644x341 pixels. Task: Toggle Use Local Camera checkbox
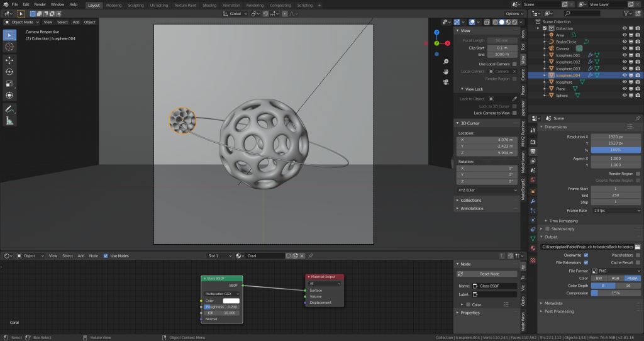514,64
